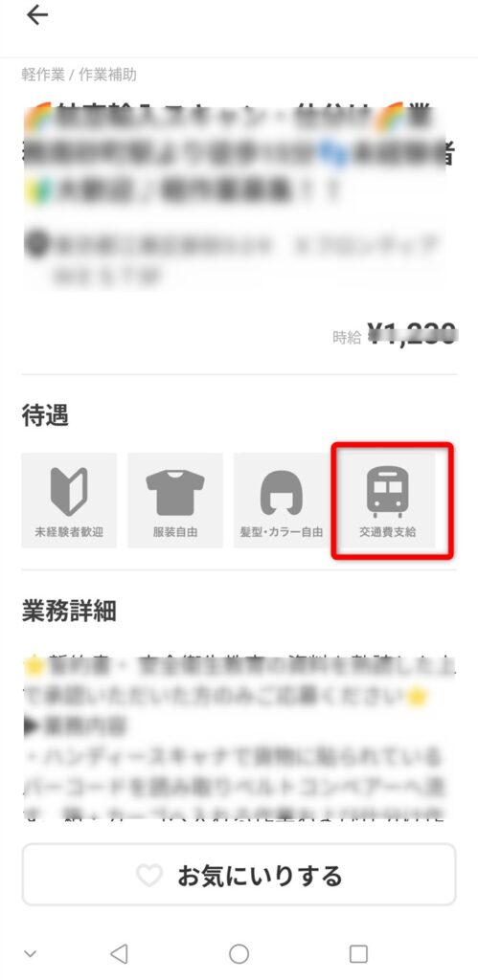Open recent apps square button
Screen dimensions: 478x980
358,954
